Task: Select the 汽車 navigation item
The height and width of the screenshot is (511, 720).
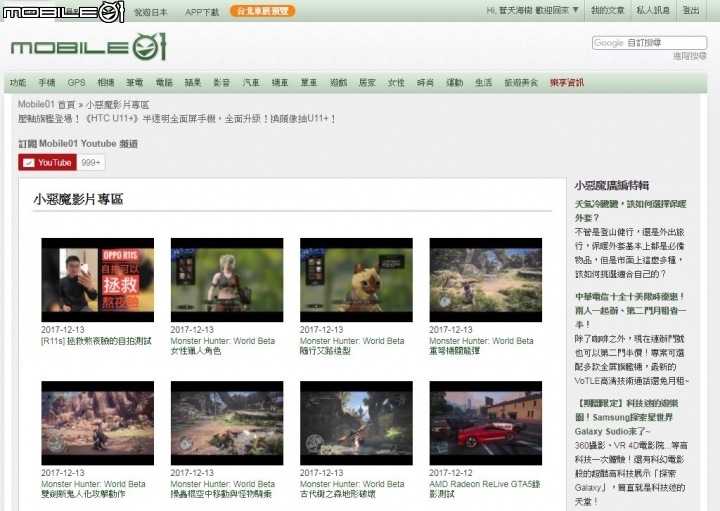Action: coord(251,83)
